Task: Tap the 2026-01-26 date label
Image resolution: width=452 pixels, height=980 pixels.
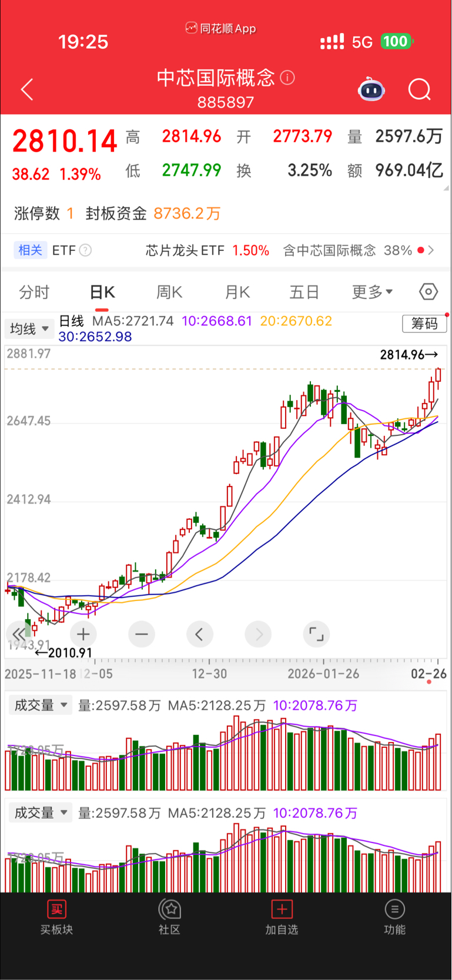Action: click(323, 674)
